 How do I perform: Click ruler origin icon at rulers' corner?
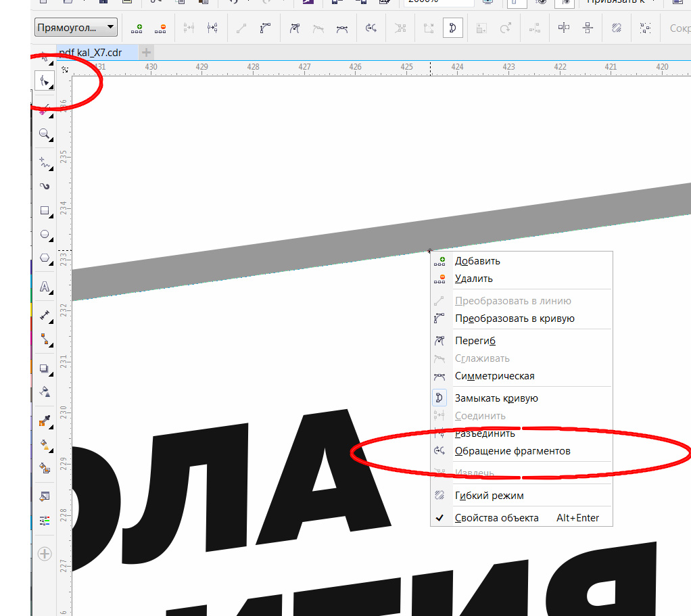click(65, 69)
